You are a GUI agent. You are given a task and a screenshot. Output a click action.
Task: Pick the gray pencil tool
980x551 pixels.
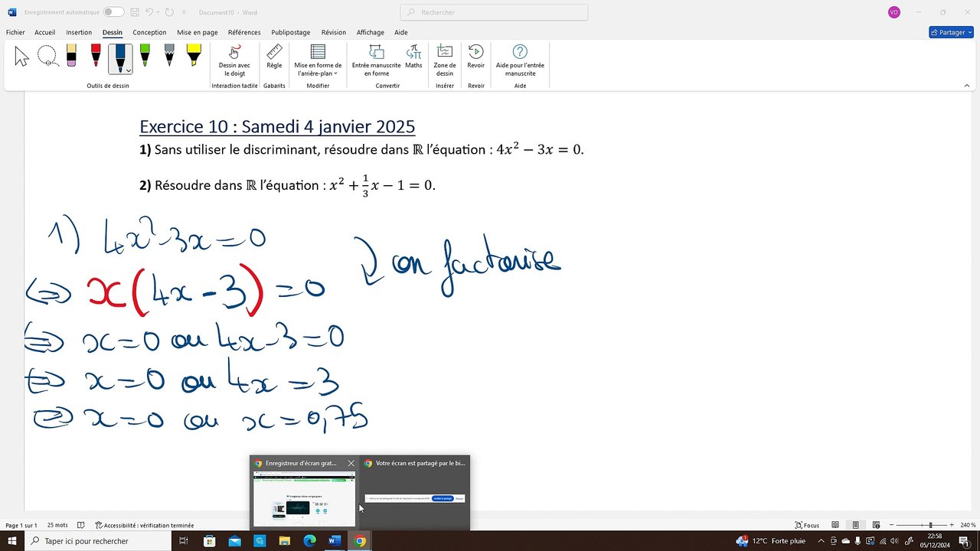169,55
